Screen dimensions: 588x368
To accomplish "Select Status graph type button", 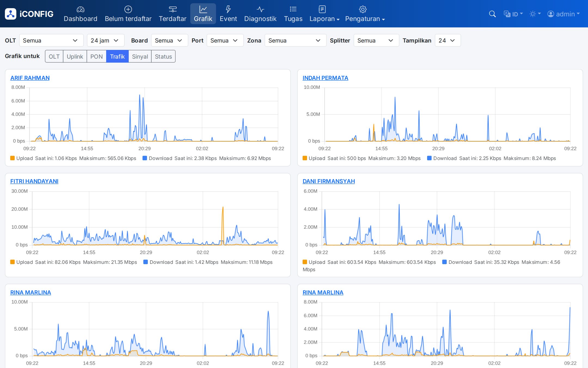I will [163, 56].
